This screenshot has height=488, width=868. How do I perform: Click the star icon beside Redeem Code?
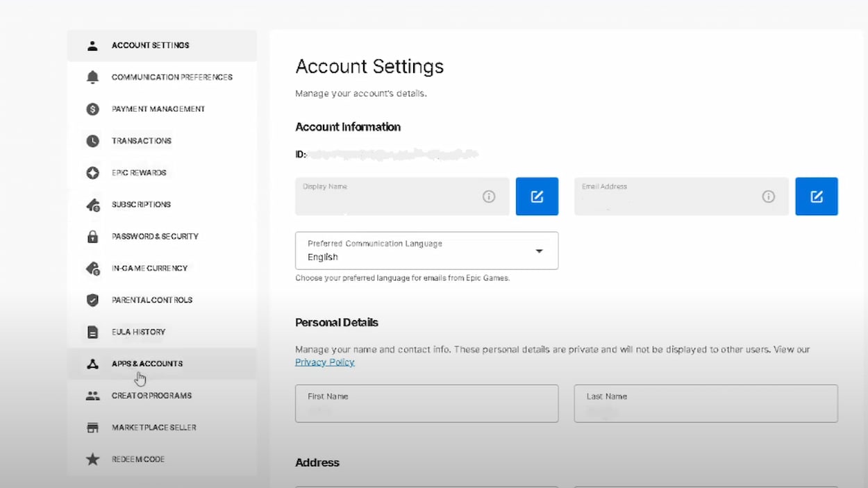tap(92, 460)
